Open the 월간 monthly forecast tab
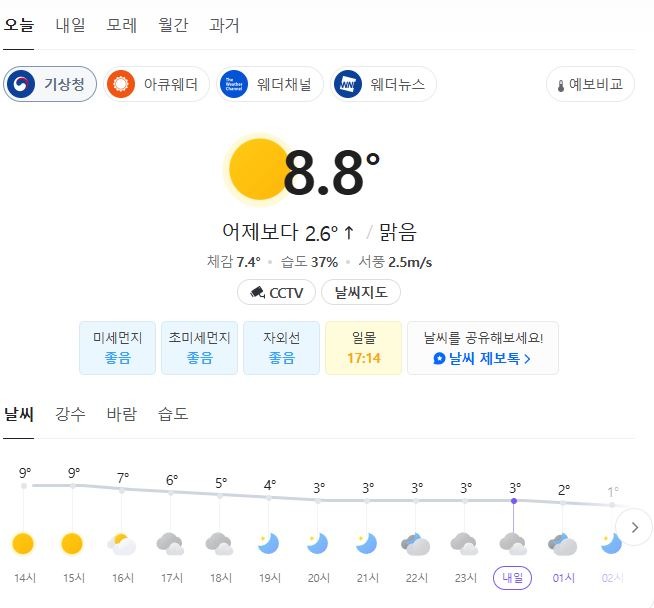This screenshot has width=654, height=608. [173, 25]
